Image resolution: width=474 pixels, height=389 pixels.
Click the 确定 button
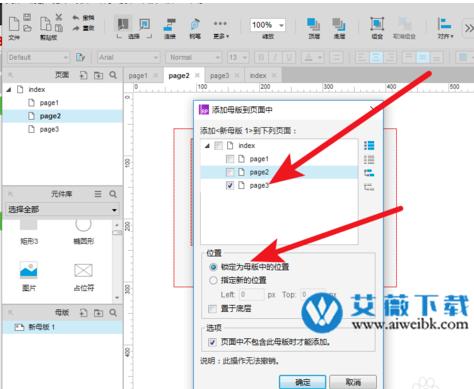click(x=302, y=382)
